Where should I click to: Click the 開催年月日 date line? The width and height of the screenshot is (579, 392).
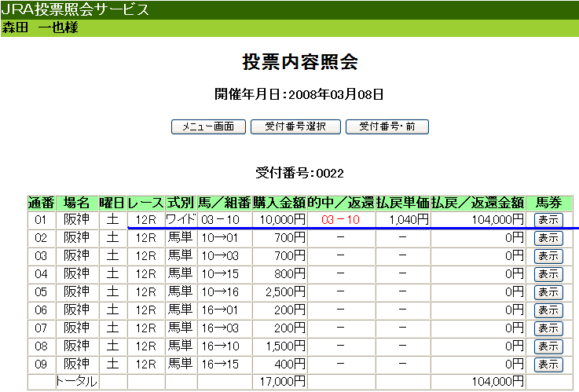[299, 94]
